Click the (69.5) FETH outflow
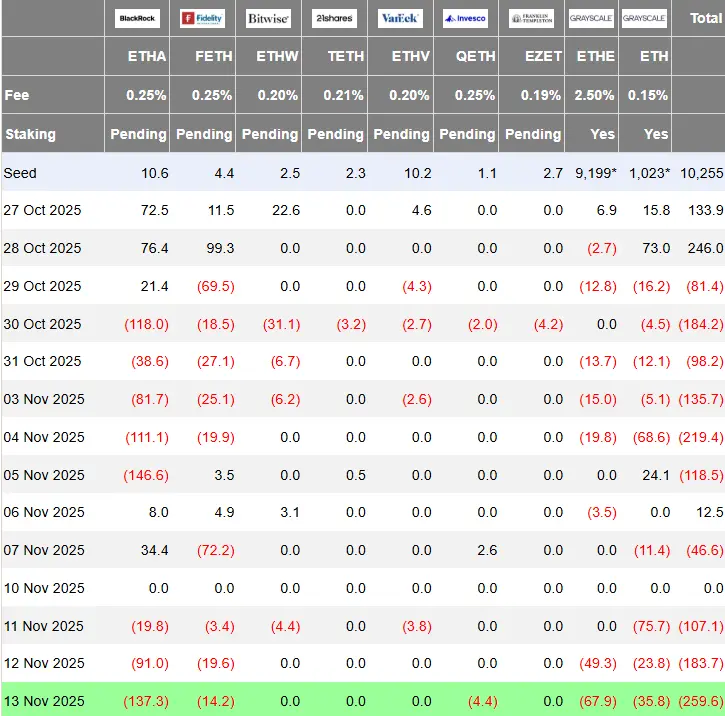 [216, 286]
